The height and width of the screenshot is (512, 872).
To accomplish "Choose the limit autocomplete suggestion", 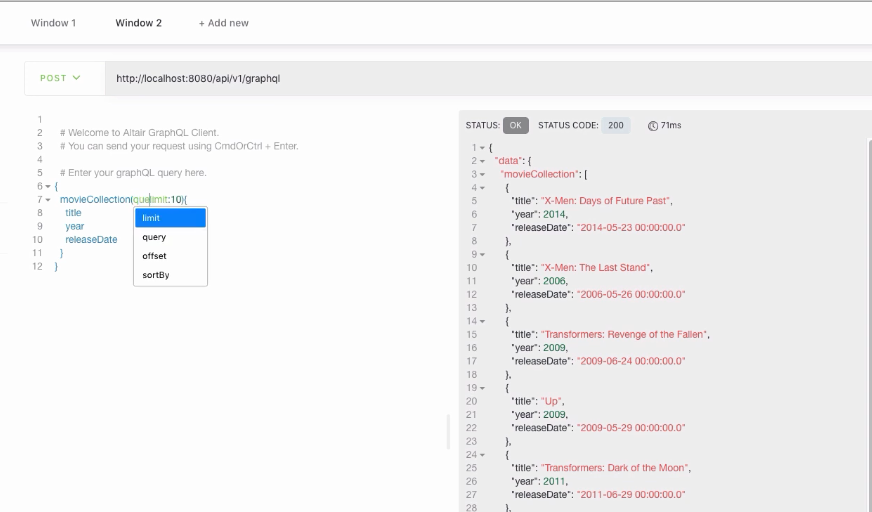I will (170, 218).
